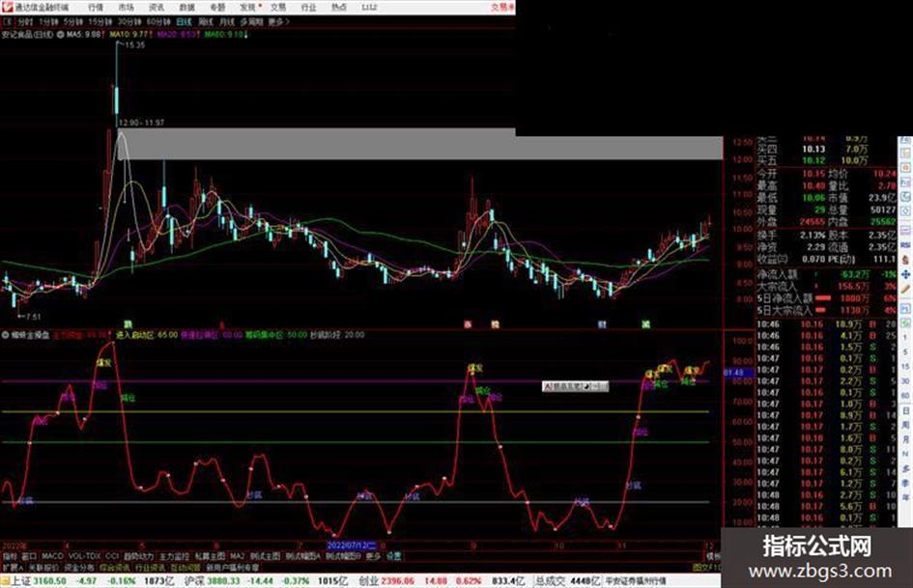
Task: Open the 发现 menu
Action: pos(248,7)
